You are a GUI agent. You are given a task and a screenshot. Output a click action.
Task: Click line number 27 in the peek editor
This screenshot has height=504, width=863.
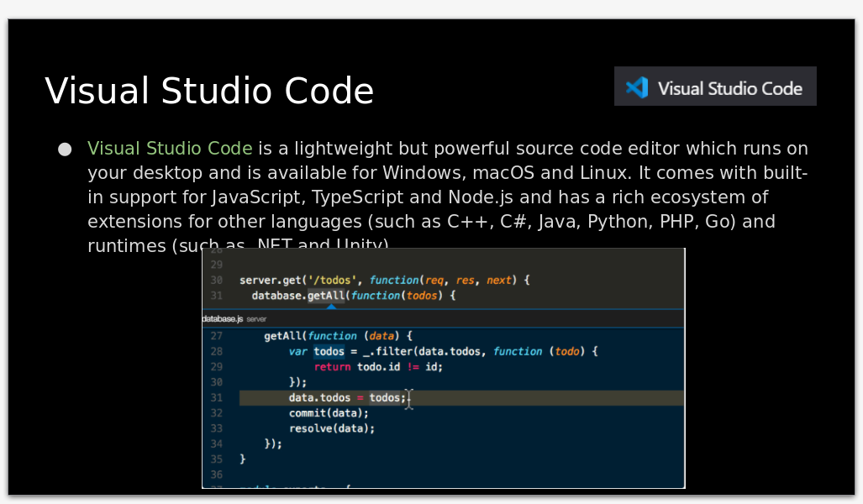point(216,336)
